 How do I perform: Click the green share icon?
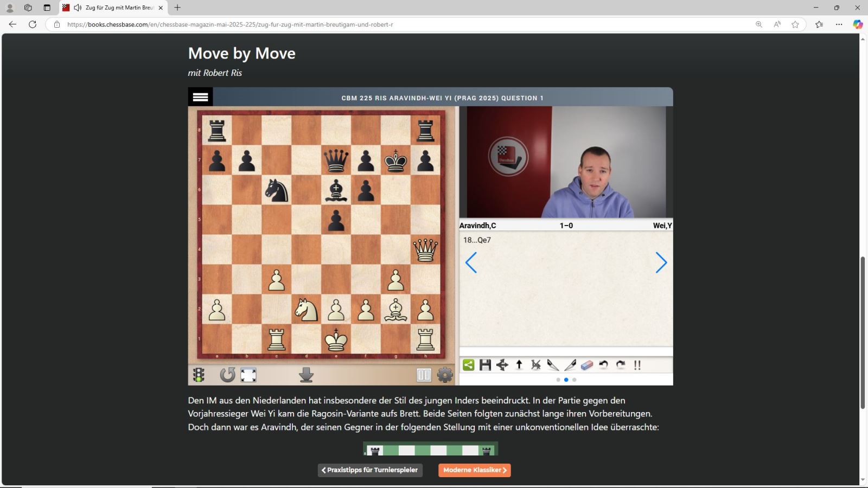point(468,365)
